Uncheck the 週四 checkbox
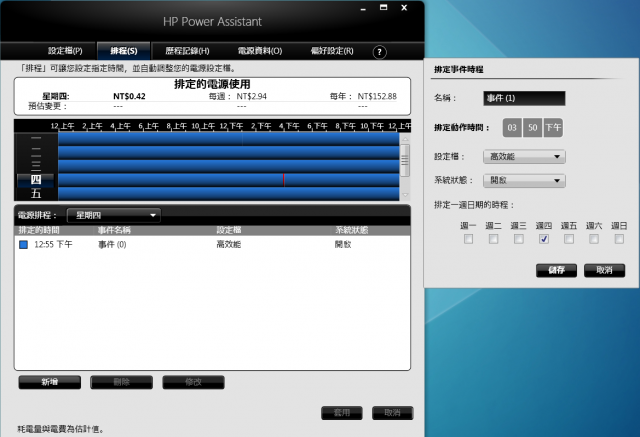Image resolution: width=640 pixels, height=437 pixels. [544, 239]
